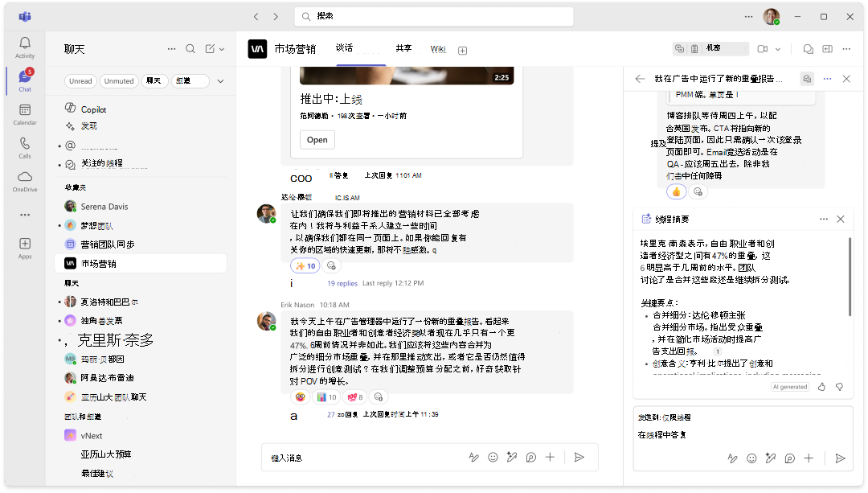Toggle the thumbs up reaction in thread

[x=676, y=191]
